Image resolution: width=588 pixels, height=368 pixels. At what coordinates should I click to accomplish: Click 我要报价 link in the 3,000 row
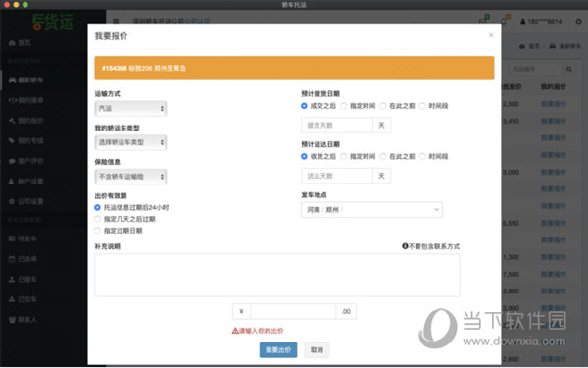point(554,172)
